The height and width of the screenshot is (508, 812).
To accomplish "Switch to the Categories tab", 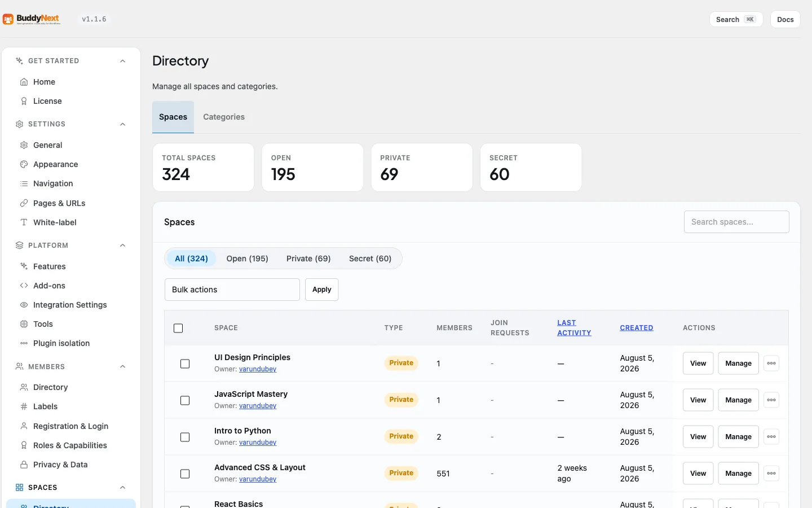I will tap(224, 117).
